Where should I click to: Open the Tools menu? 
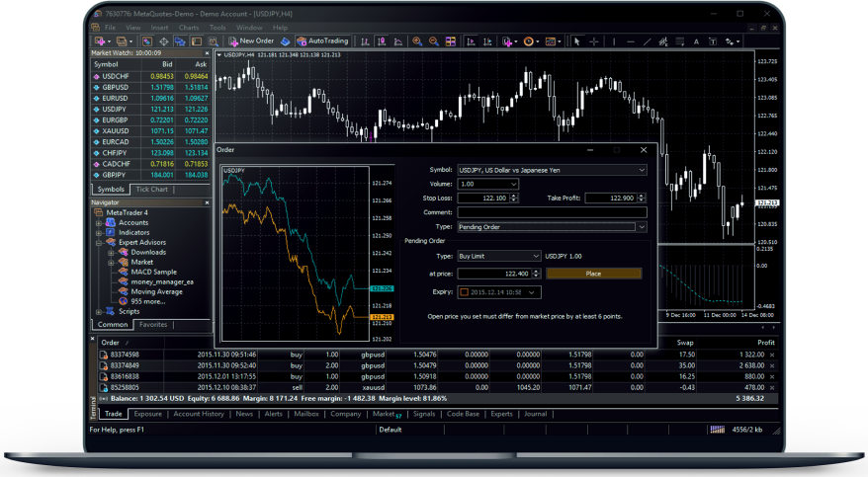pyautogui.click(x=217, y=28)
